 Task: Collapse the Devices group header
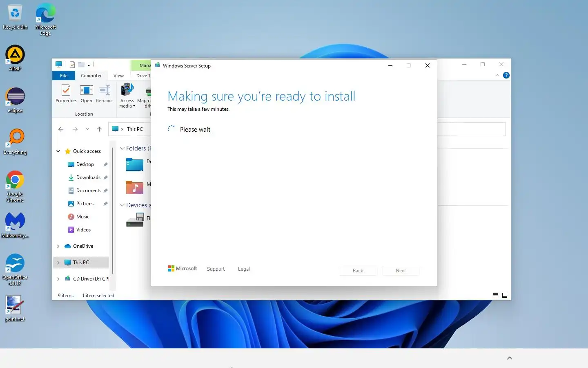click(122, 205)
